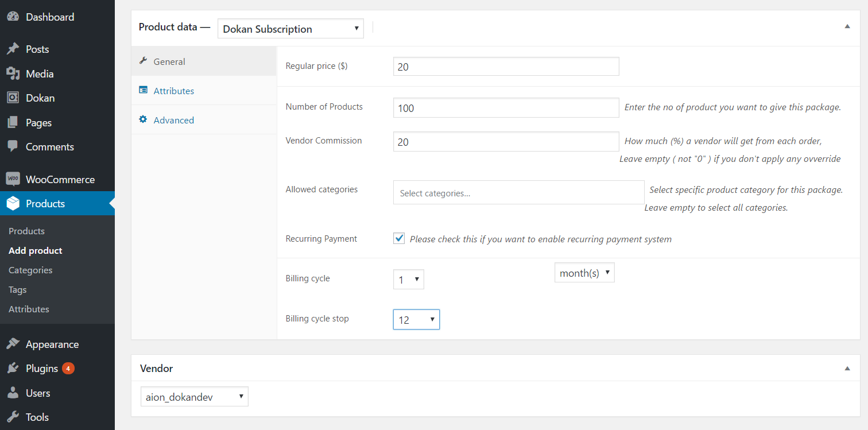Uncheck the Recurring Payment checkbox
The height and width of the screenshot is (430, 868).
[399, 238]
